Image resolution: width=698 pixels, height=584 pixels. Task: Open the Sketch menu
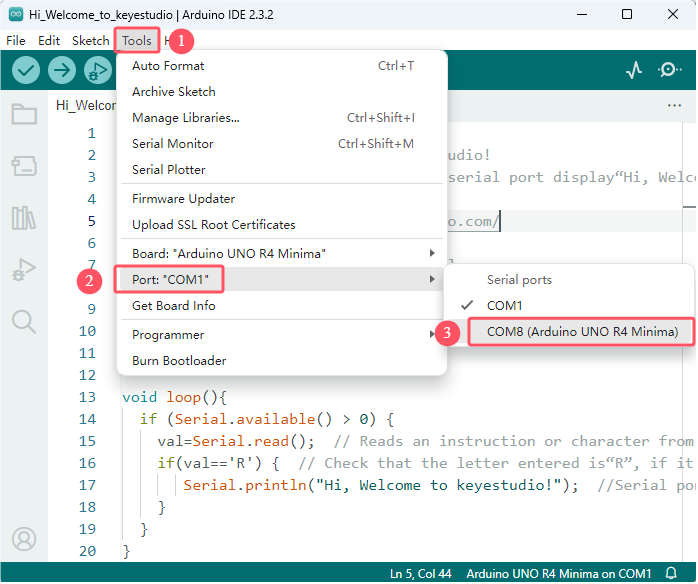click(91, 41)
